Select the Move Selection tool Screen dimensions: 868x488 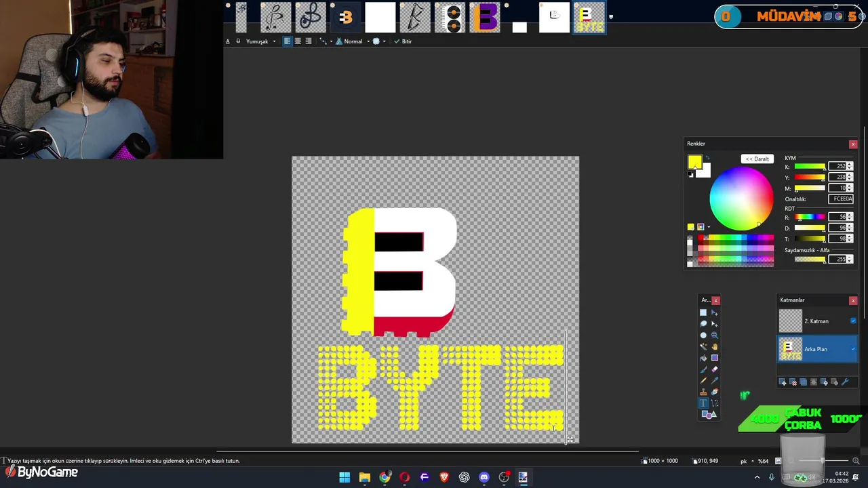(714, 323)
